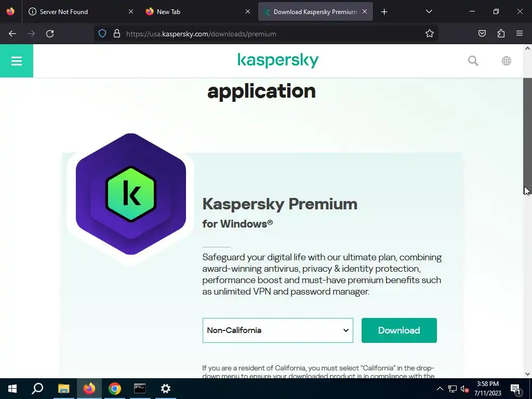Close the Download Kaspersky Premium tab

[x=364, y=11]
